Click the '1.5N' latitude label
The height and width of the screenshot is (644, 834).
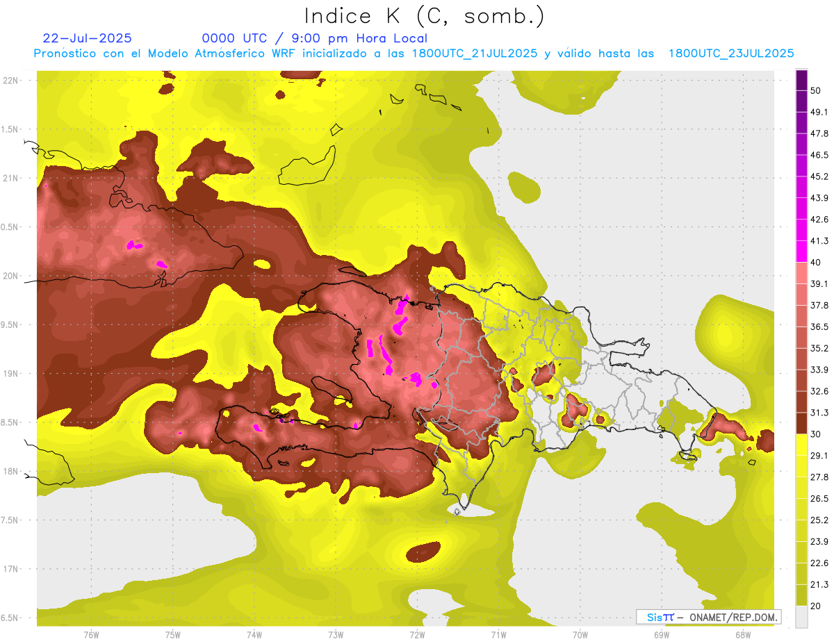pyautogui.click(x=10, y=129)
